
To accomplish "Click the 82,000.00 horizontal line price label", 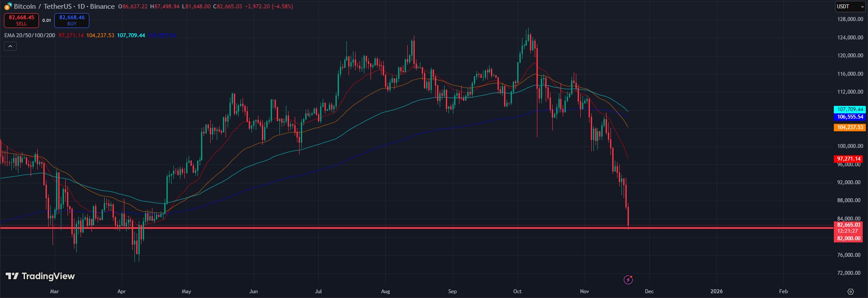I will 849,238.
